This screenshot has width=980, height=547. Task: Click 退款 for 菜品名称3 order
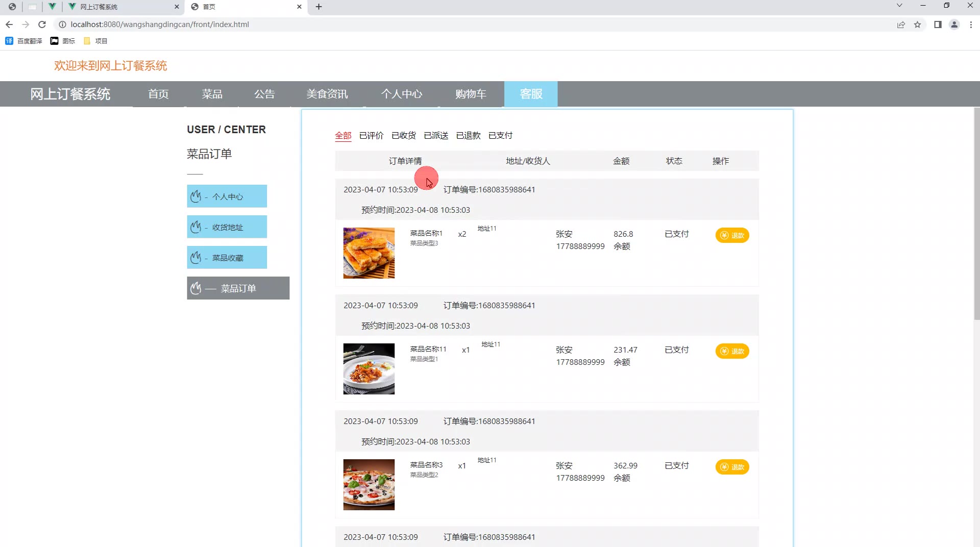pyautogui.click(x=732, y=467)
